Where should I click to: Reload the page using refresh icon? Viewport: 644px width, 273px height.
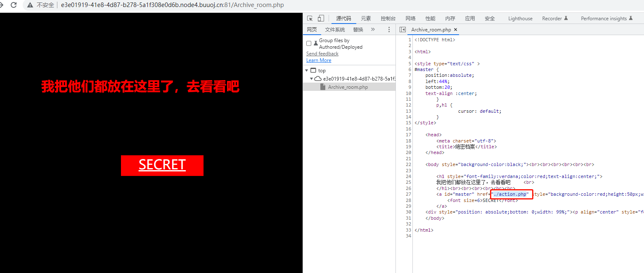(x=14, y=5)
